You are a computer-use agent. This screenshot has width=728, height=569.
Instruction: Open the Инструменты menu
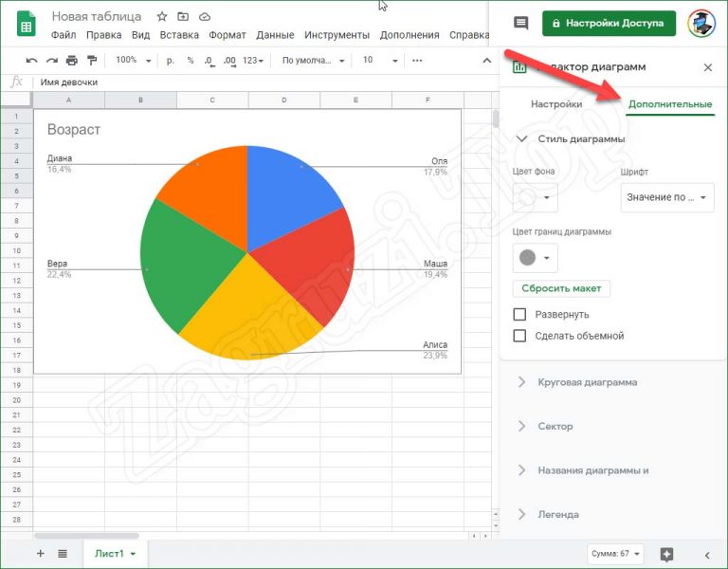(337, 35)
